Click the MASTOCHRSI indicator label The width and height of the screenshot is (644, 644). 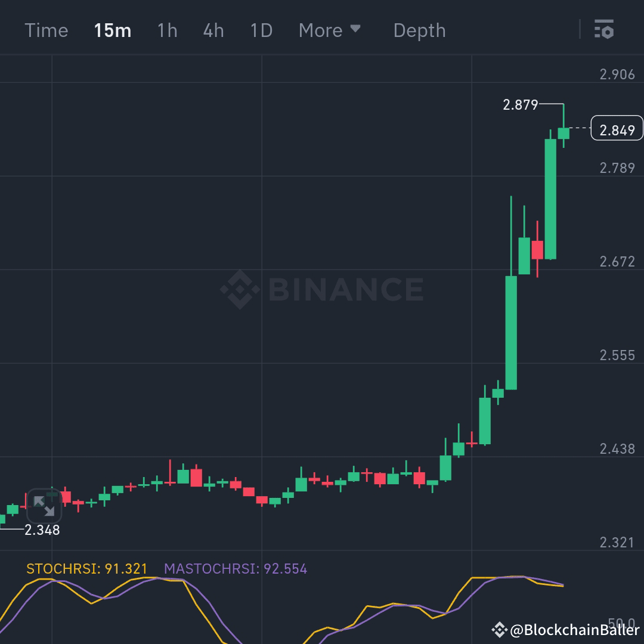tap(236, 569)
